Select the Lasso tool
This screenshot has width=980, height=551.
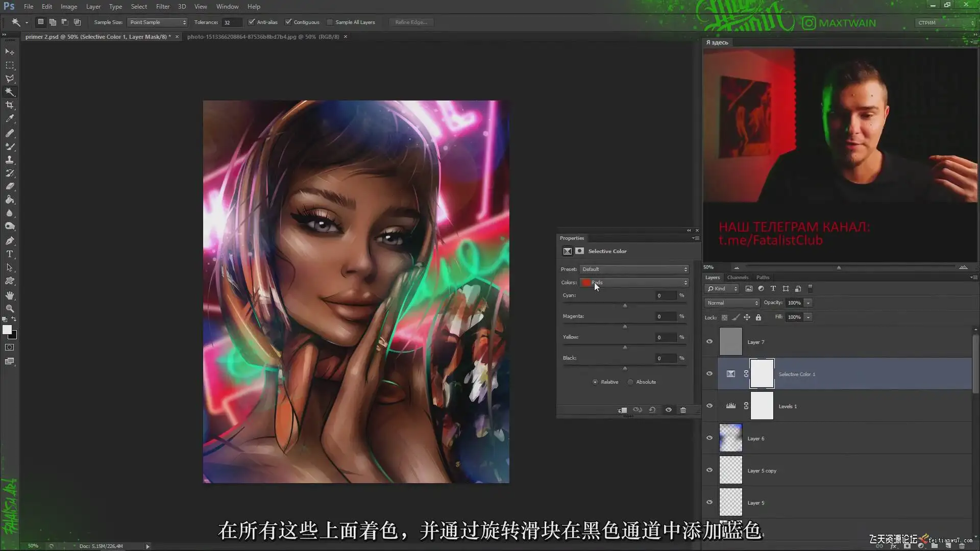coord(10,79)
